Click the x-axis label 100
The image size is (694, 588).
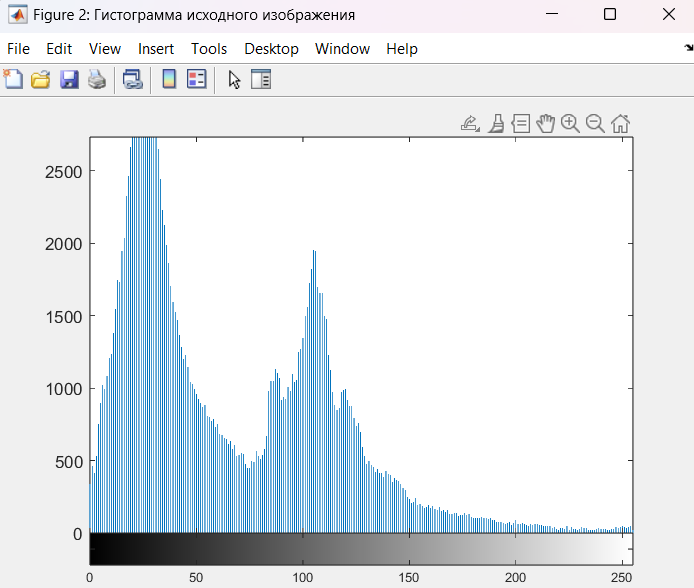[x=303, y=577]
